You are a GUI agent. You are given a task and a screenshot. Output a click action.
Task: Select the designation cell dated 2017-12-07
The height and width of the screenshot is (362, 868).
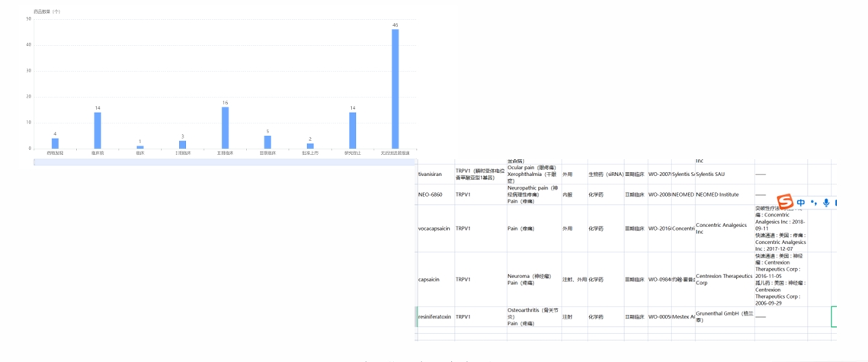pos(780,229)
